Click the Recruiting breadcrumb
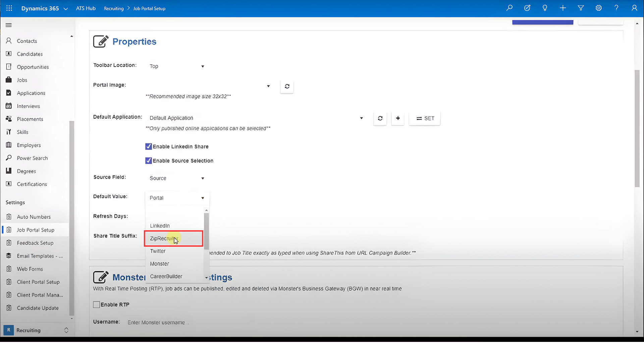The width and height of the screenshot is (644, 362). tap(114, 8)
